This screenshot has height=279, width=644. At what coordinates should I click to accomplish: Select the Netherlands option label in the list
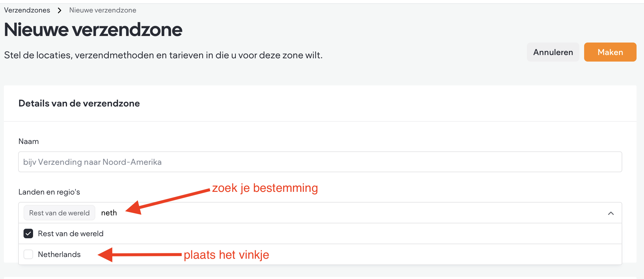coord(59,254)
